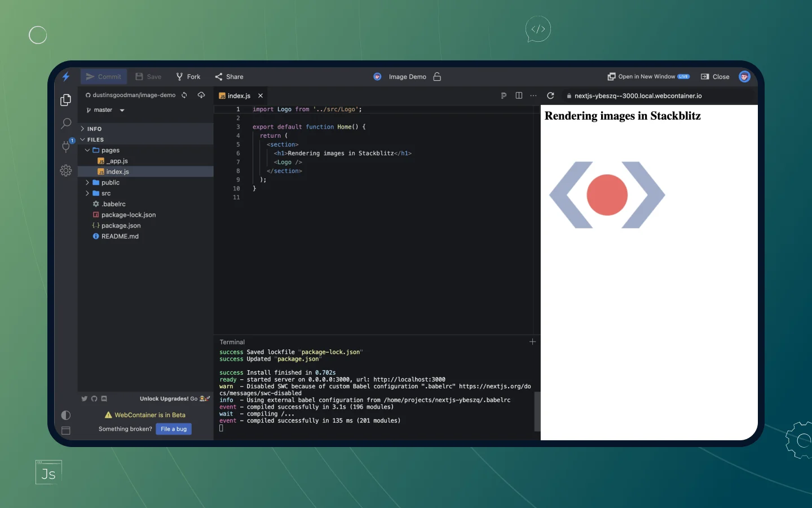Open the Ports plugin panel with notification badge
This screenshot has height=508, width=812.
(65, 146)
